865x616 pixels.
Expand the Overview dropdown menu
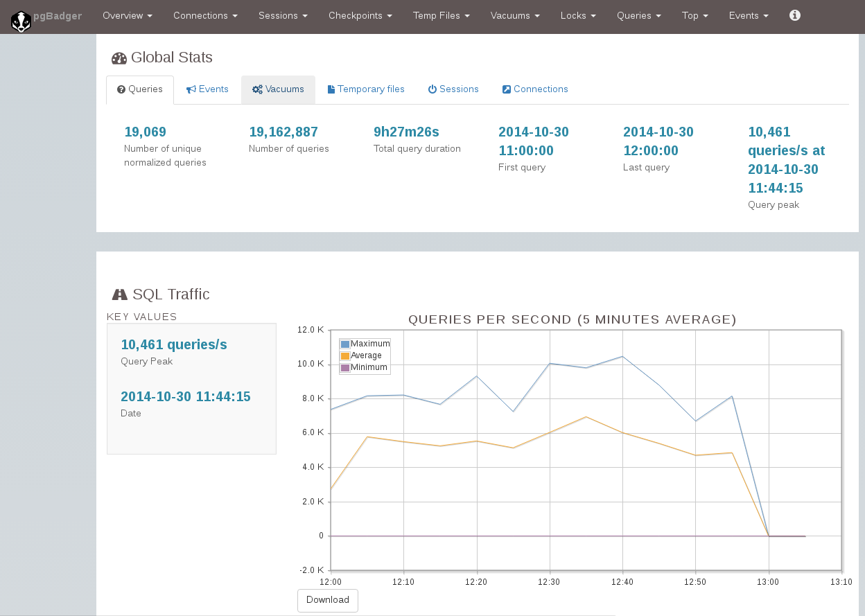pyautogui.click(x=128, y=15)
